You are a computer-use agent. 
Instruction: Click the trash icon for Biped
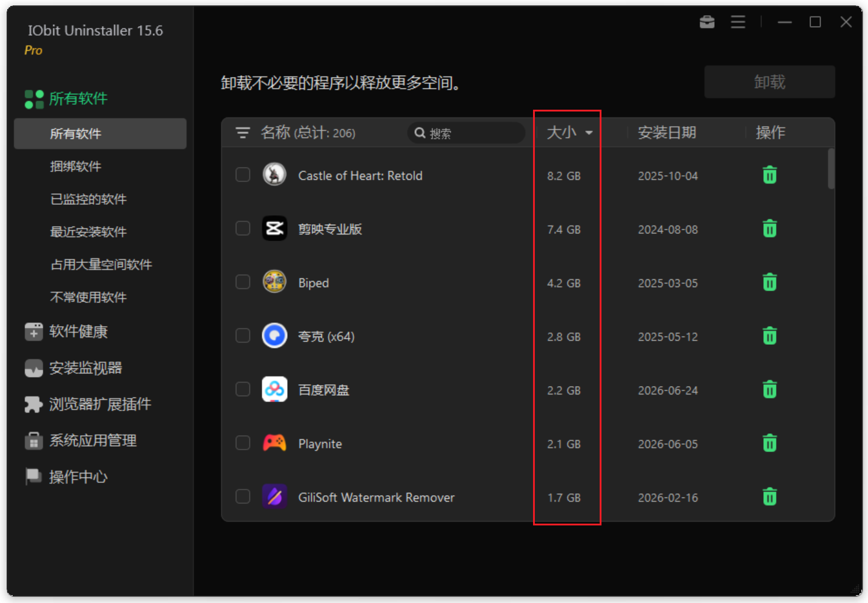coord(769,282)
